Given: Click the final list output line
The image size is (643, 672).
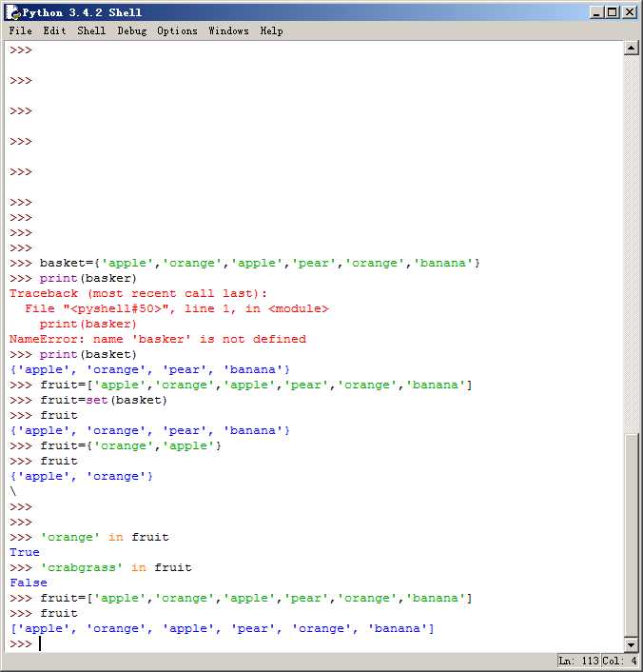Looking at the screenshot, I should point(222,628).
